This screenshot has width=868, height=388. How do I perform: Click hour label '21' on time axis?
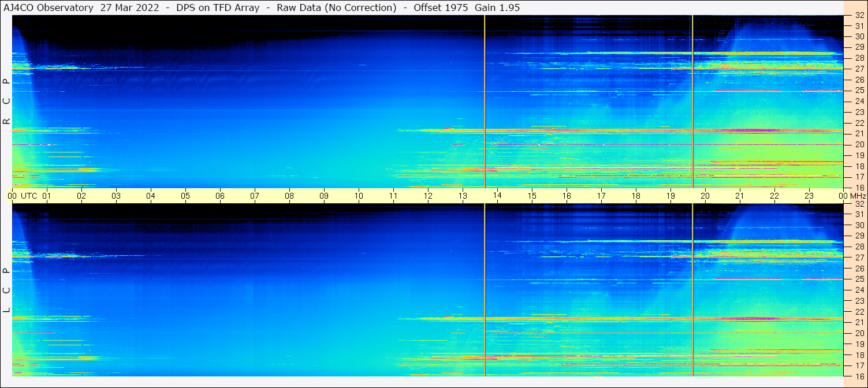tap(740, 196)
